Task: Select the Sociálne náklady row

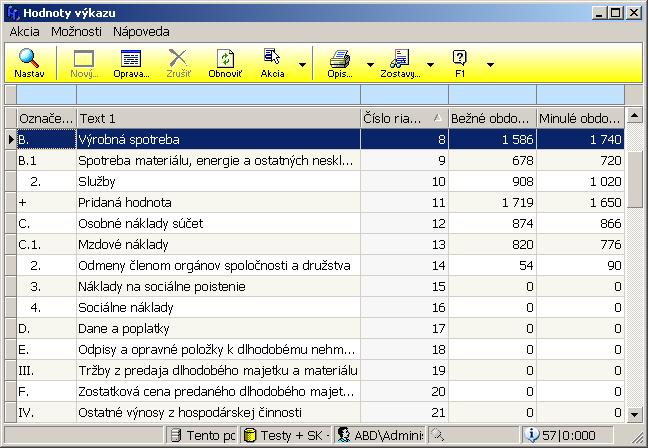Action: click(320, 307)
